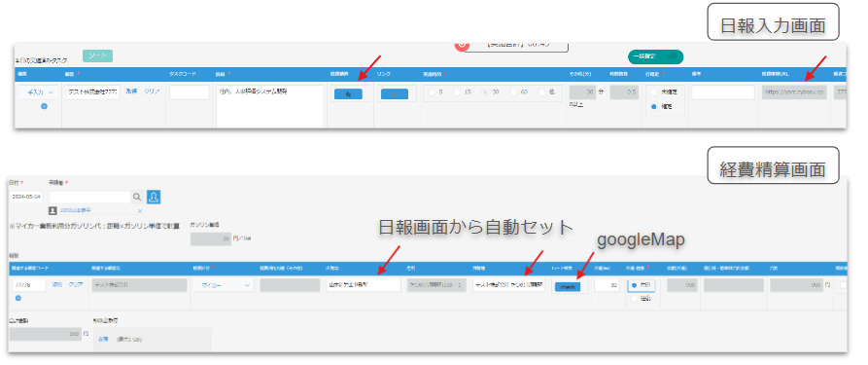Click the destination field starting テスト株式会社
Viewport: 868px width, 365px height.
[x=509, y=285]
